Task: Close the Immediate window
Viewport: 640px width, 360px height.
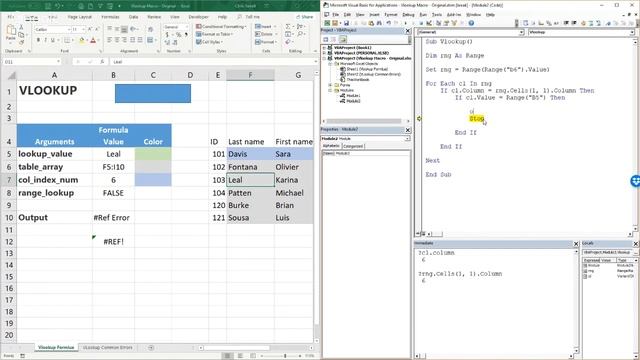Action: point(576,244)
